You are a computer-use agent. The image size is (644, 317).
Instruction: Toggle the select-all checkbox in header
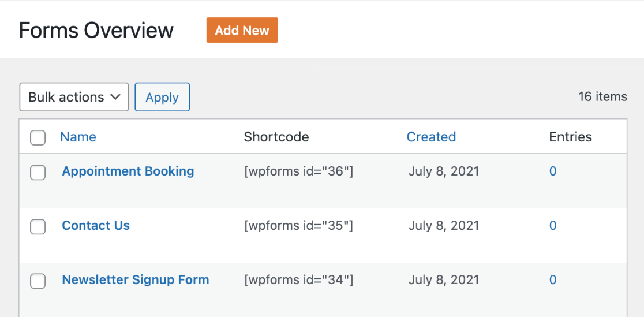[x=38, y=137]
